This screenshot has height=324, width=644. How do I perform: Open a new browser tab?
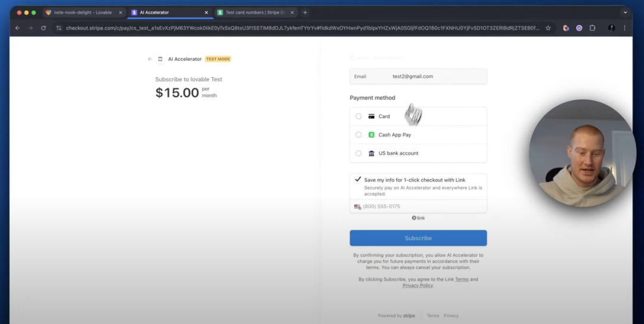coord(305,13)
